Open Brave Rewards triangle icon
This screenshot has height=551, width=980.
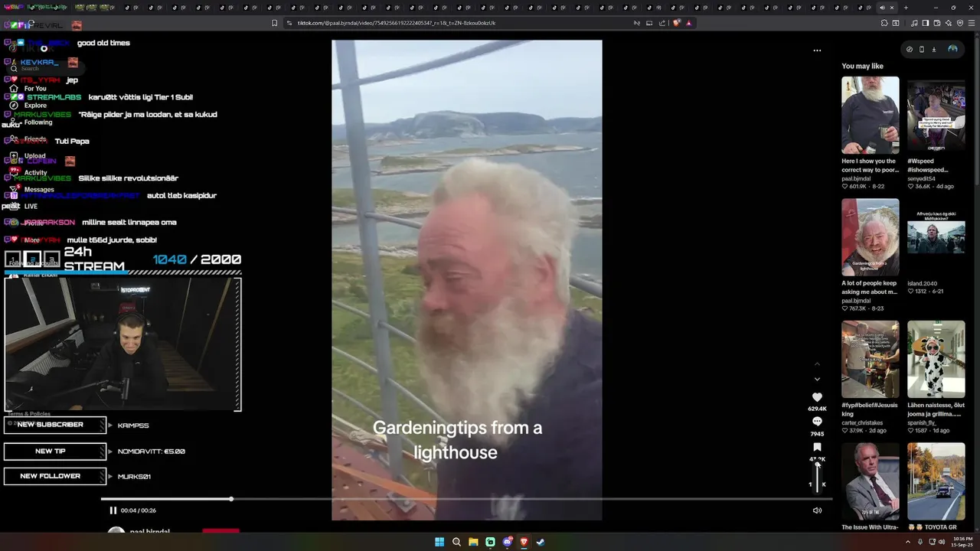click(x=689, y=23)
